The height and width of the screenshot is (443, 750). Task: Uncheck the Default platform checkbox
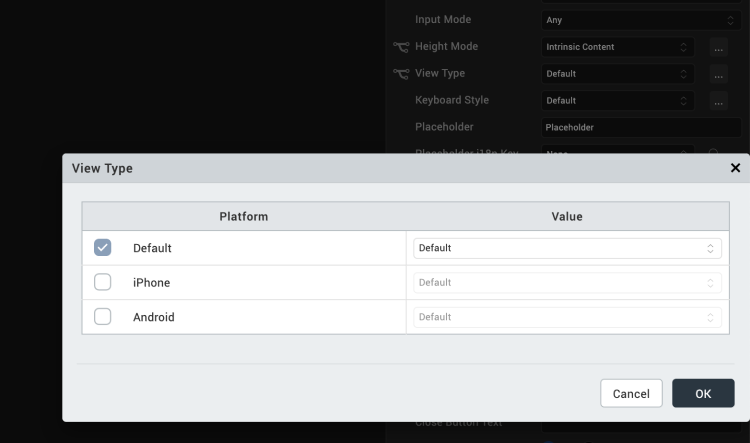[x=102, y=248]
